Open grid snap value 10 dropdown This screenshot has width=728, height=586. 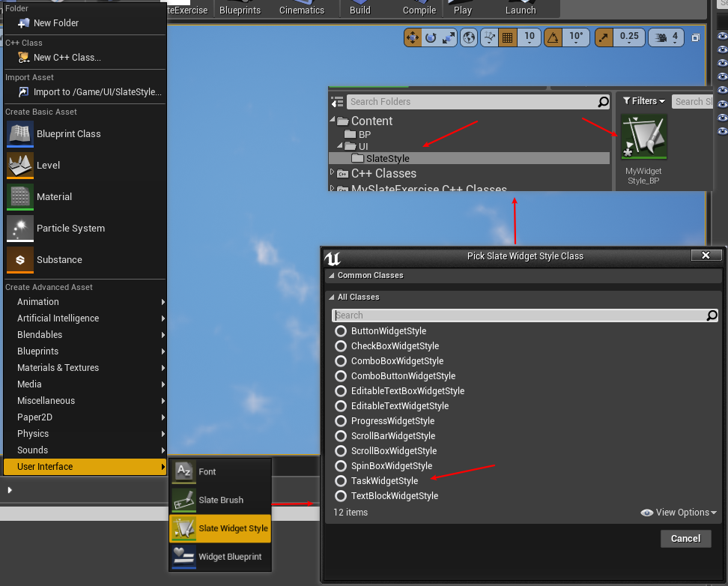coord(530,37)
